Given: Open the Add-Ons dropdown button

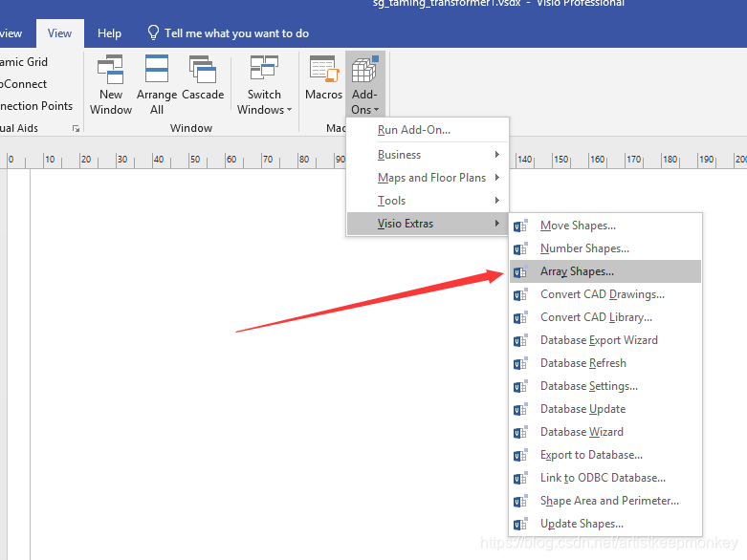Looking at the screenshot, I should [365, 85].
